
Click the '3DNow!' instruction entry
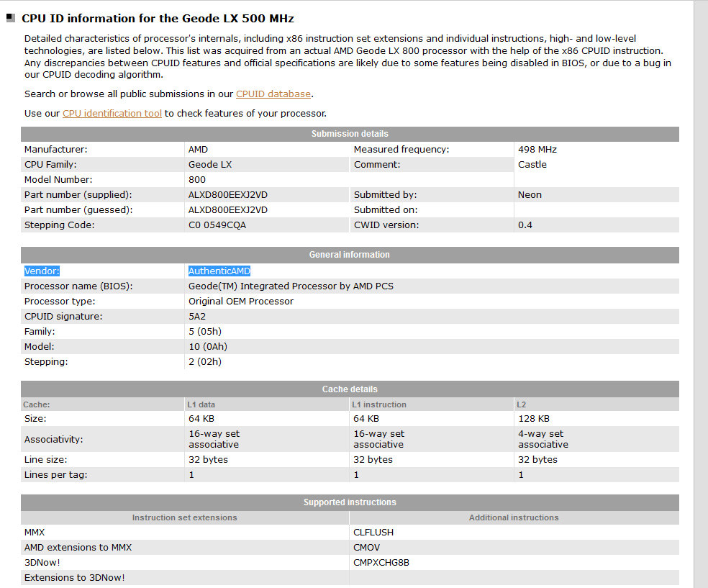(x=42, y=563)
